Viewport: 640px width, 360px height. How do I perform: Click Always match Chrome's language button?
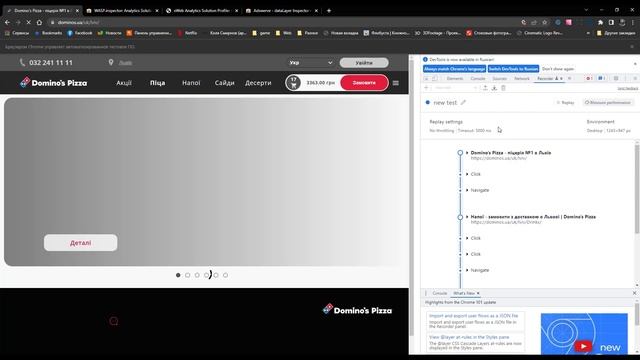point(454,69)
